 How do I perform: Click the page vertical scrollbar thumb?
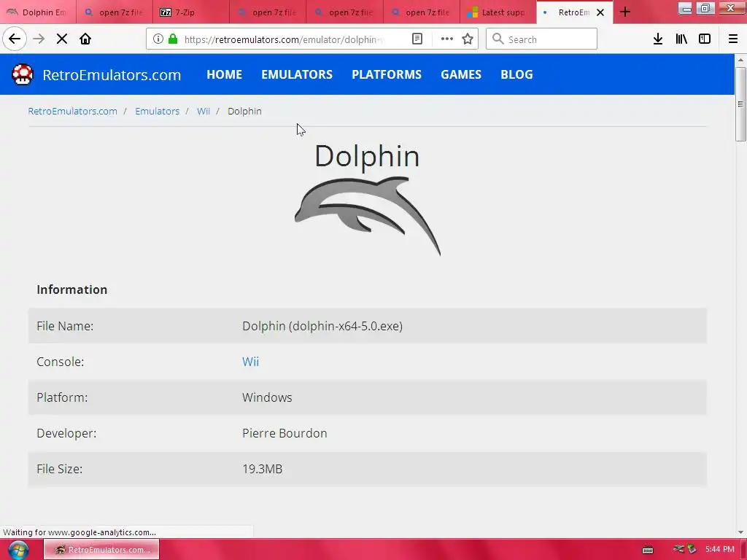coord(740,104)
